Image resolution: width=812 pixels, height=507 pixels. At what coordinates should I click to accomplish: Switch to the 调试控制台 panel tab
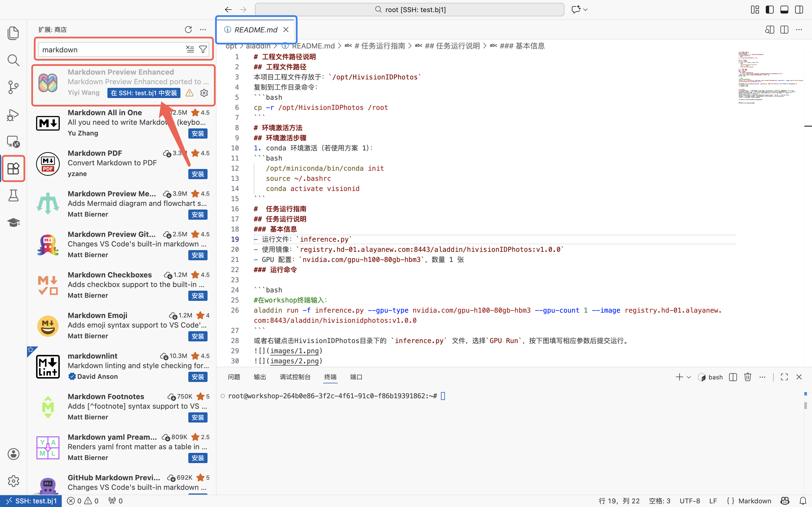tap(295, 377)
